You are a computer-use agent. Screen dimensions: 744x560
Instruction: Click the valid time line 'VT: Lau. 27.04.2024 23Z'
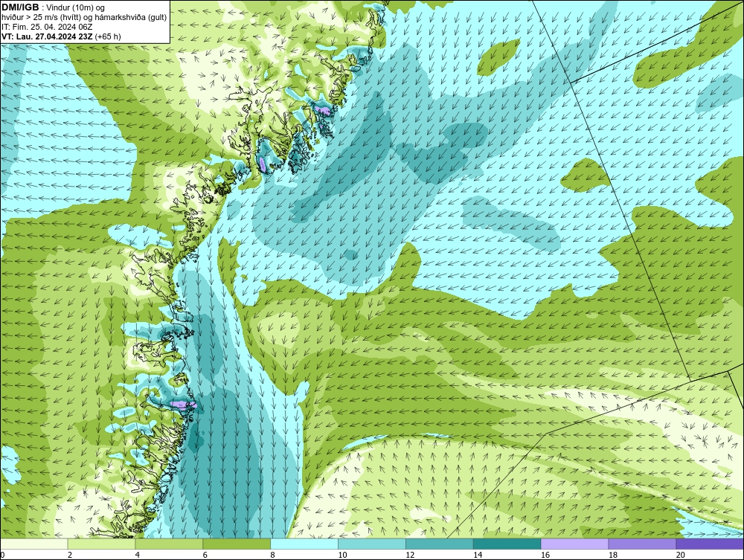[x=48, y=36]
